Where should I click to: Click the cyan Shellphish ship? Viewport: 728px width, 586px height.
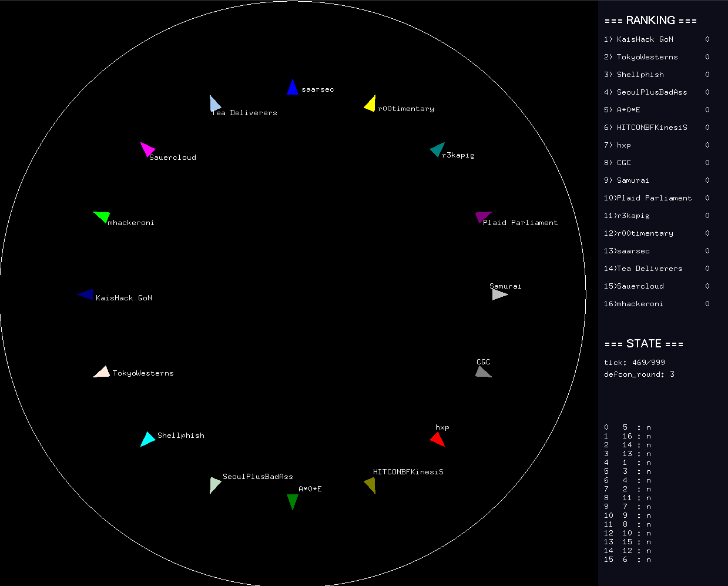click(x=147, y=439)
